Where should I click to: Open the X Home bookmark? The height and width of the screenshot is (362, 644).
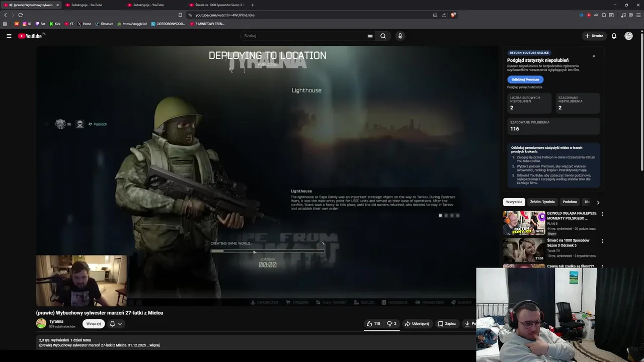pyautogui.click(x=85, y=24)
